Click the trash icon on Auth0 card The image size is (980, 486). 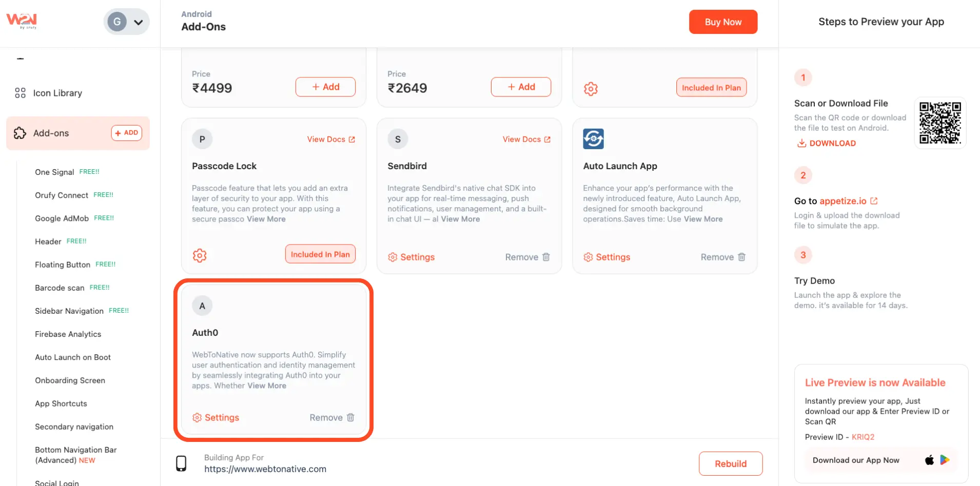(x=350, y=417)
